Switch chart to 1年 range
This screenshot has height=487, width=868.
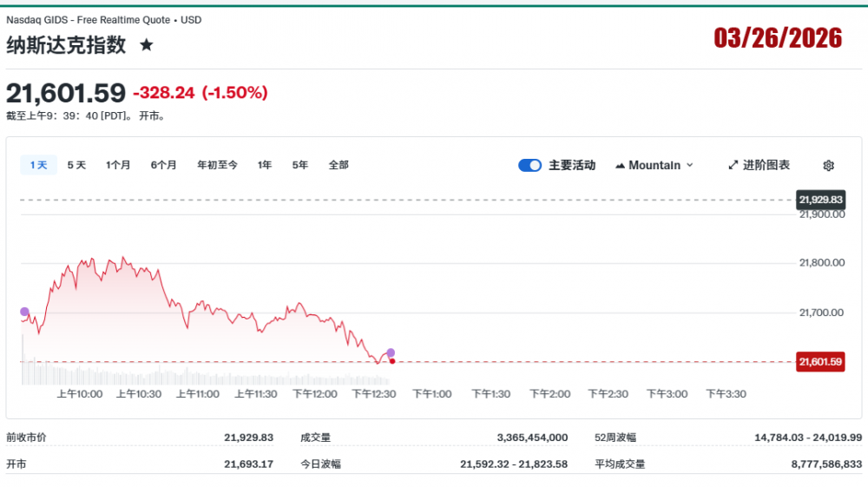click(x=265, y=165)
